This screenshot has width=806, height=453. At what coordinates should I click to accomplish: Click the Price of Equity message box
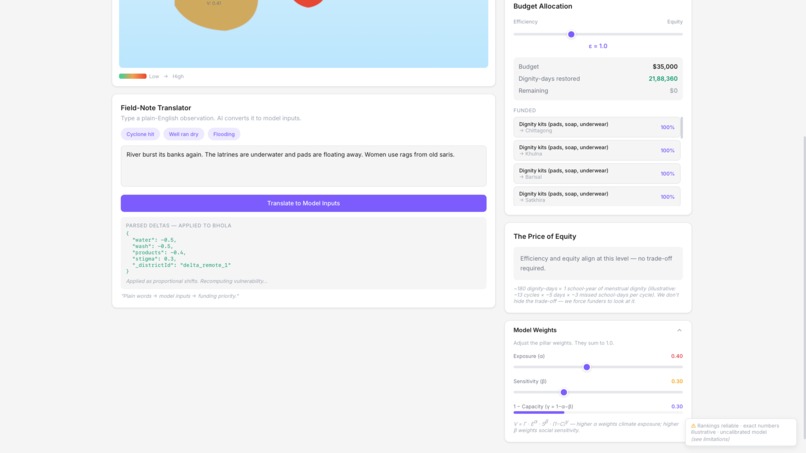tap(598, 263)
